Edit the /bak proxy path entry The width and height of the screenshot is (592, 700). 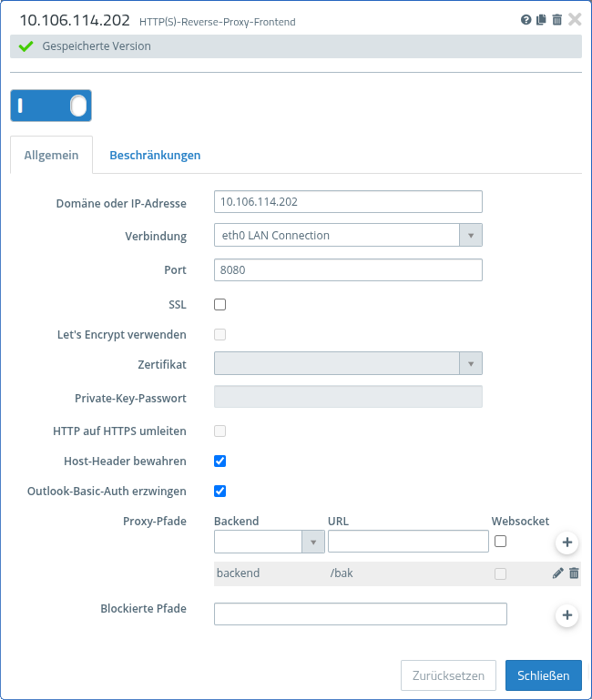558,573
